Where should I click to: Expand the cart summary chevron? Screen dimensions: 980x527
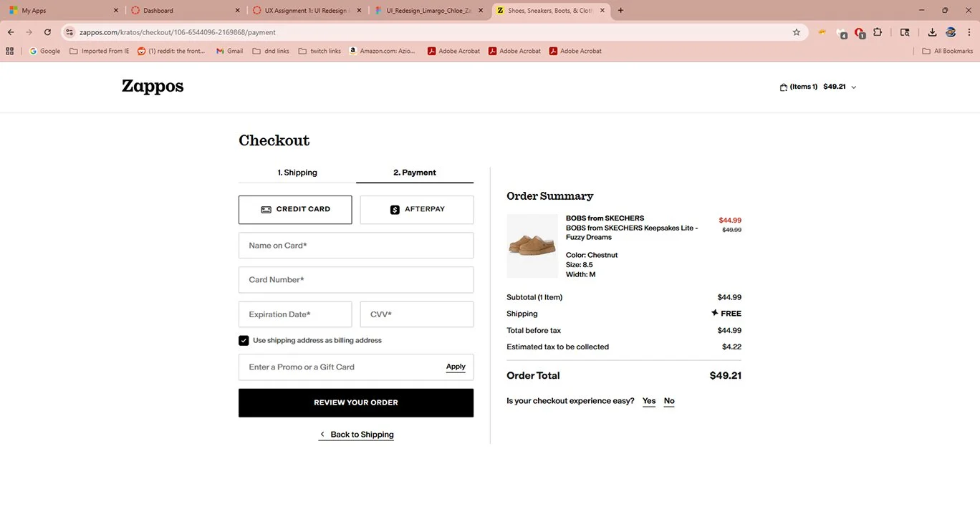click(x=853, y=87)
